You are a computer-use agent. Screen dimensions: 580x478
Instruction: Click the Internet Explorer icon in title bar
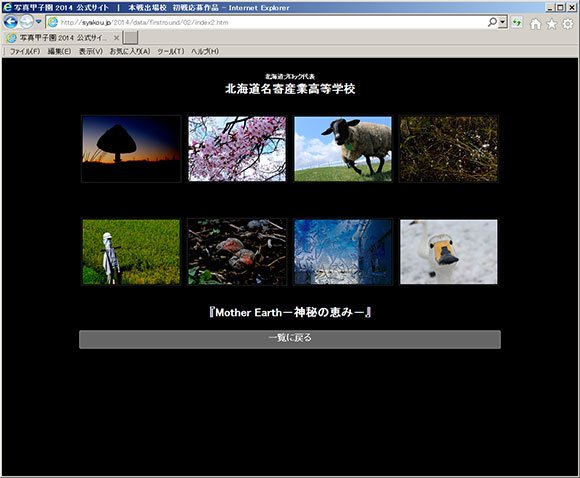(7, 7)
